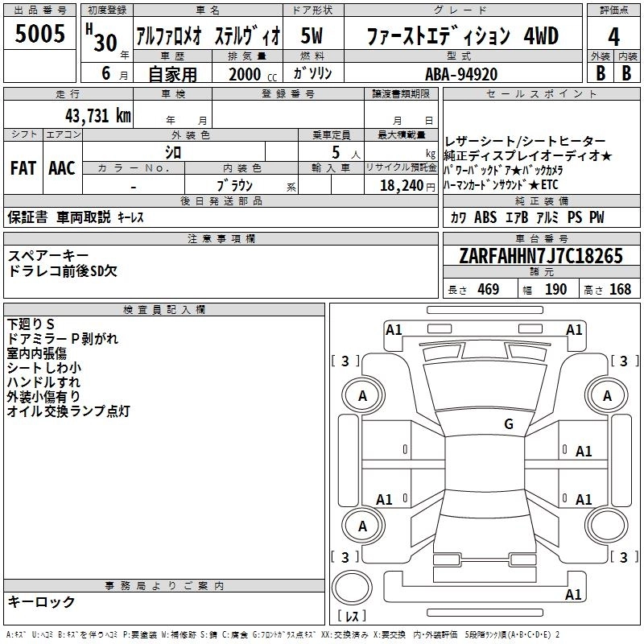Select inspector note 下廻りS
The height and width of the screenshot is (644, 644).
pyautogui.click(x=31, y=324)
